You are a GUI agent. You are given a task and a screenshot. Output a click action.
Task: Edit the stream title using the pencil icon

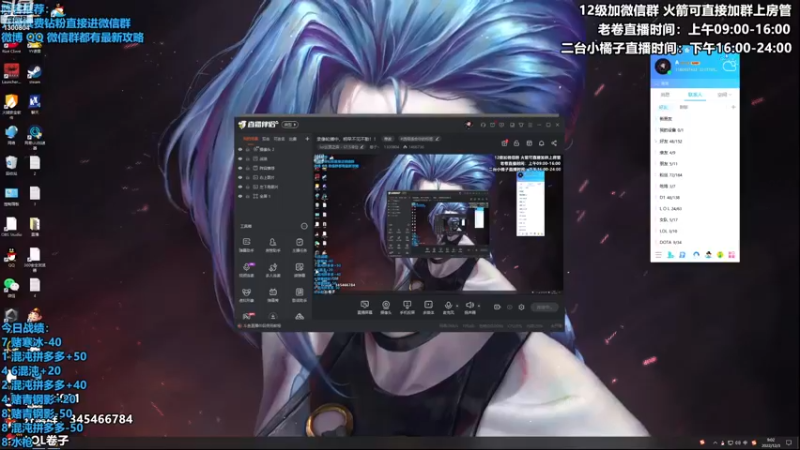437,139
